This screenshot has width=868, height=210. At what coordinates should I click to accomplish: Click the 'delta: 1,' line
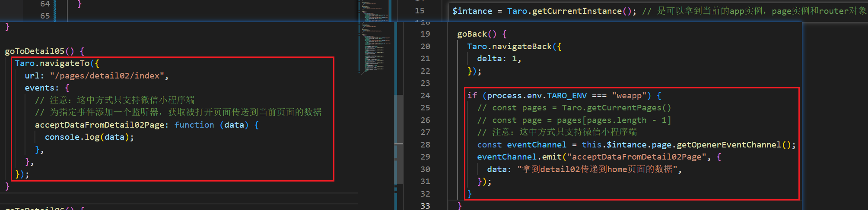pos(499,59)
